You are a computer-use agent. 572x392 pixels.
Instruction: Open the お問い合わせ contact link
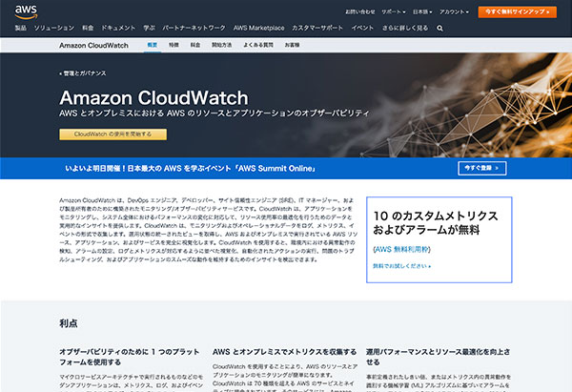tap(360, 12)
